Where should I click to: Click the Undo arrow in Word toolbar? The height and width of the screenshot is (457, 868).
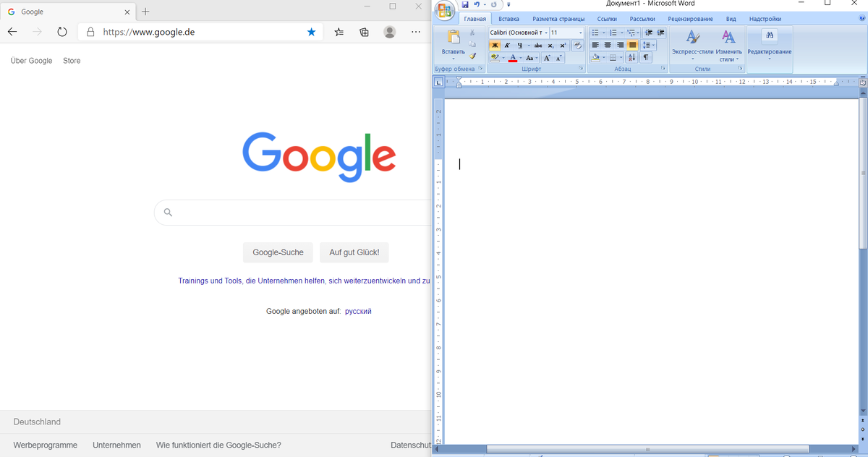coord(477,4)
